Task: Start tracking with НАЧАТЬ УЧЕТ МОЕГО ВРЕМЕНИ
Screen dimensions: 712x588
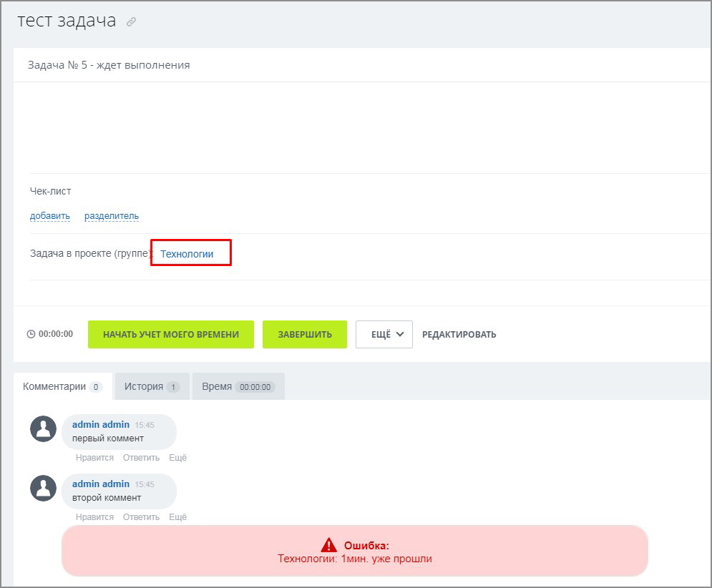Action: click(171, 335)
